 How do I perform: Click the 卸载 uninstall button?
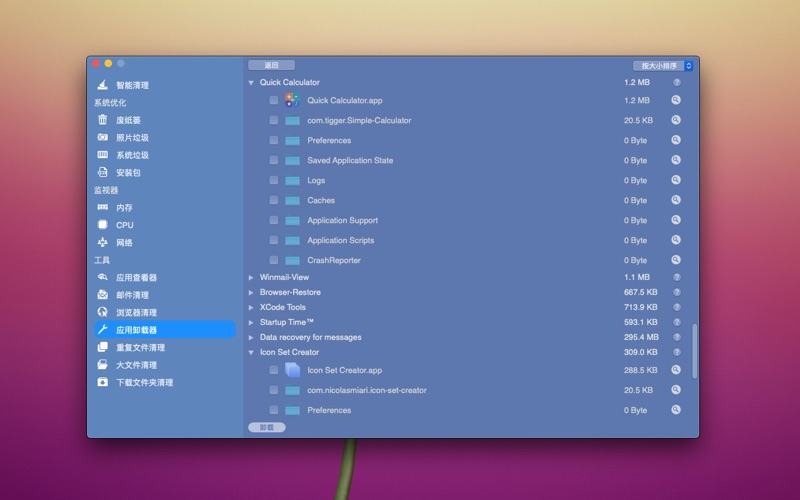coord(266,427)
